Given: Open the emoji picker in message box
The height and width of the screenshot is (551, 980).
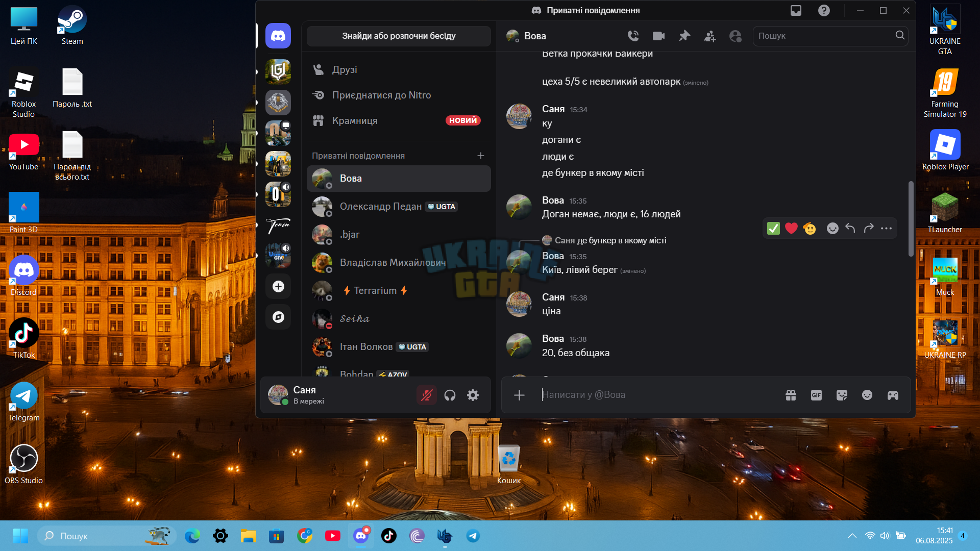Looking at the screenshot, I should pos(867,395).
